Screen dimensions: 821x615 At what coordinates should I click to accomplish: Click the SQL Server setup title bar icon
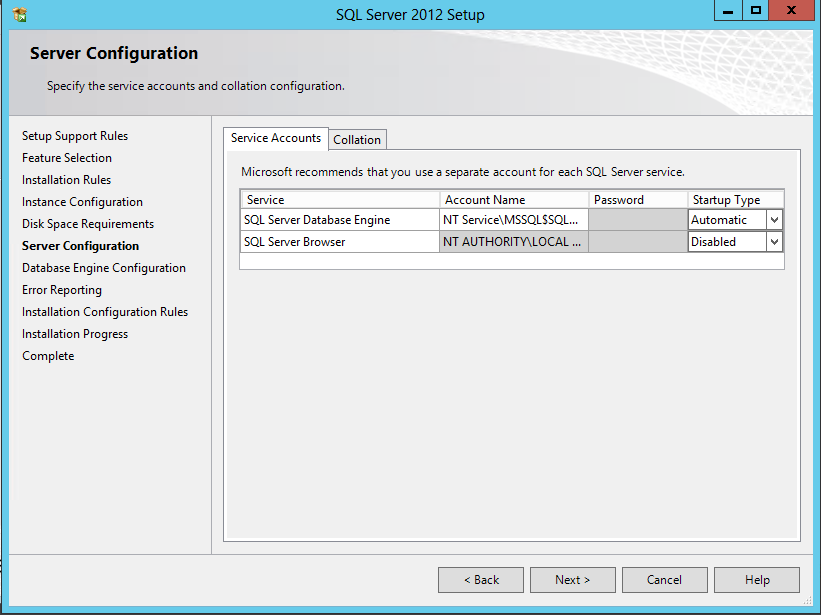pyautogui.click(x=19, y=15)
